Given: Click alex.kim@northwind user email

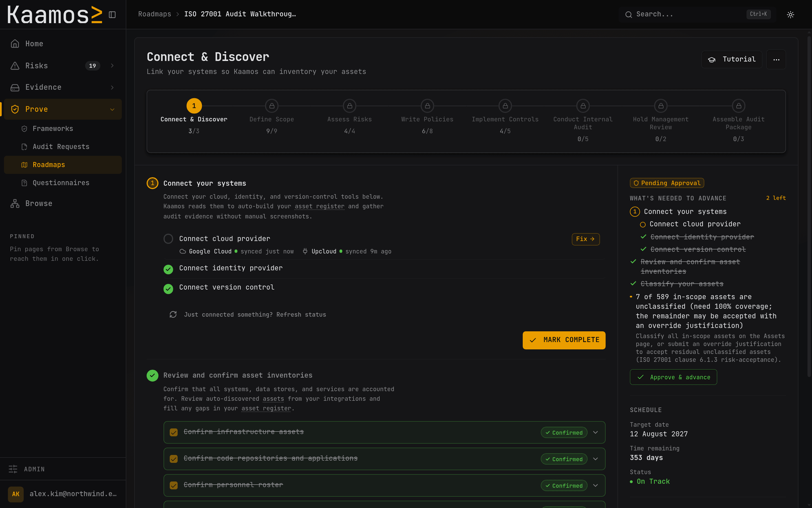Looking at the screenshot, I should (x=73, y=494).
